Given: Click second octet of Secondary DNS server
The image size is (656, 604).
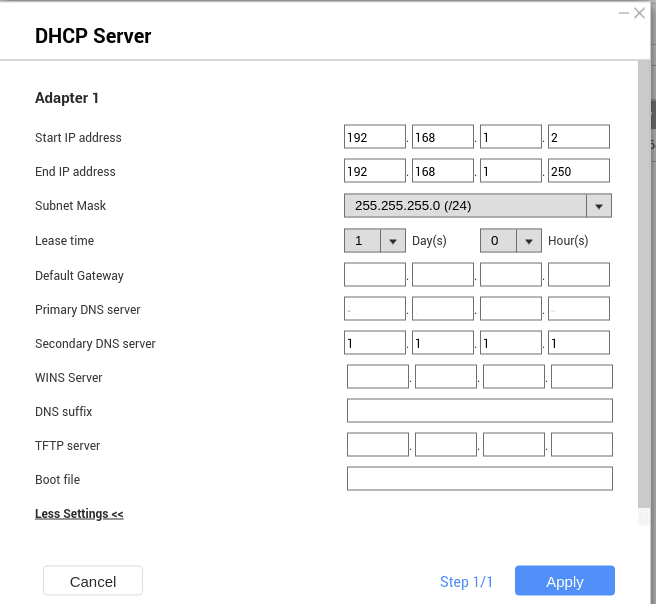Looking at the screenshot, I should coord(443,343).
